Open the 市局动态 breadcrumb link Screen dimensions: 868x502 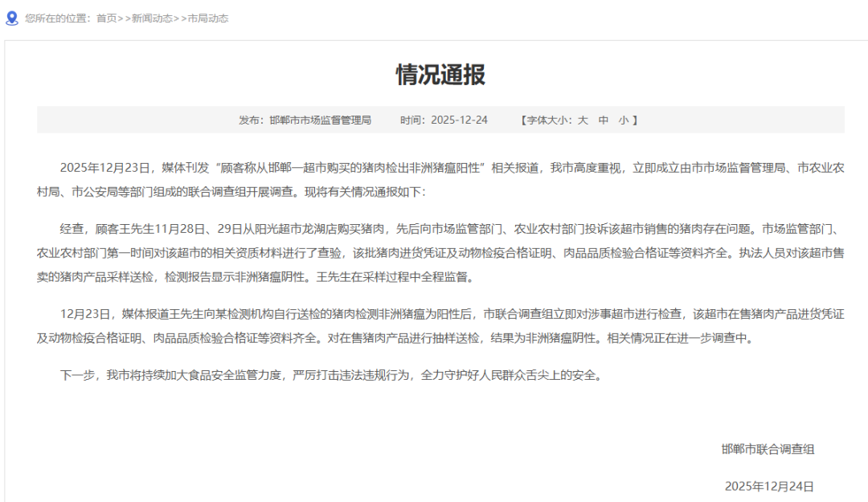pos(207,18)
